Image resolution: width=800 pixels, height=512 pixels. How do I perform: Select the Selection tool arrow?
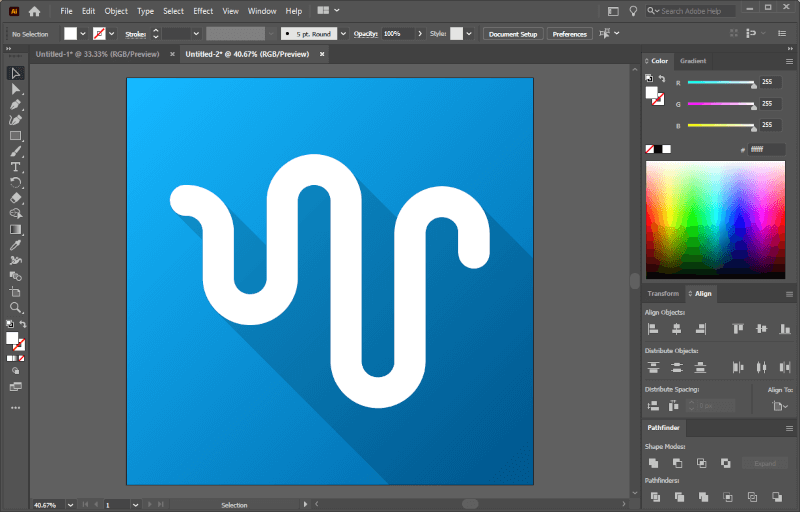click(x=15, y=73)
